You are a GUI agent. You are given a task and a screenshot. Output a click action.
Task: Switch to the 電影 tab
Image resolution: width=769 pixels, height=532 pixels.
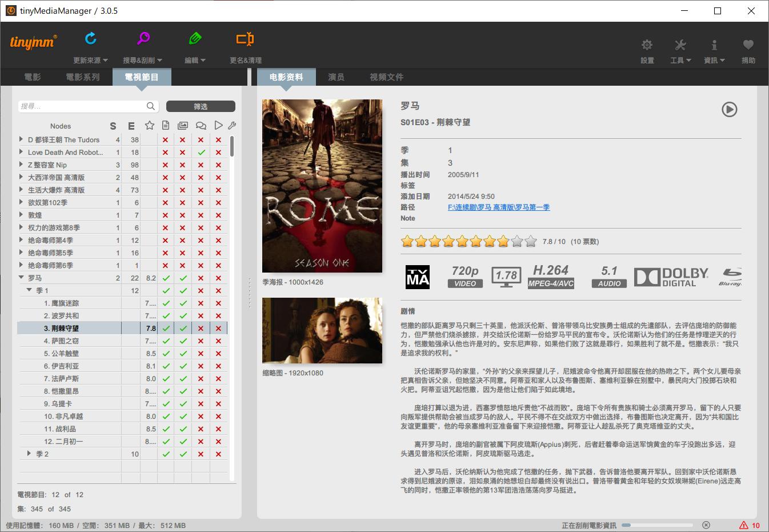[x=33, y=77]
